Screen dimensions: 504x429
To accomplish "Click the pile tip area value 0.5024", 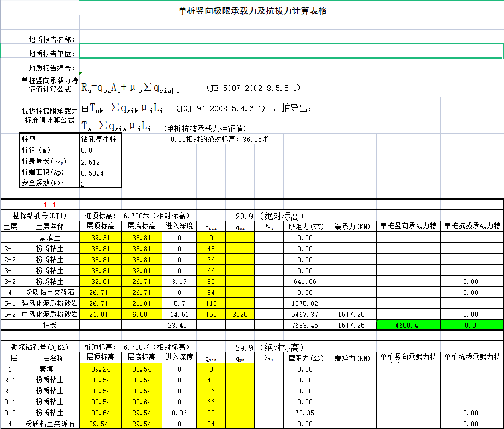I will pyautogui.click(x=100, y=172).
